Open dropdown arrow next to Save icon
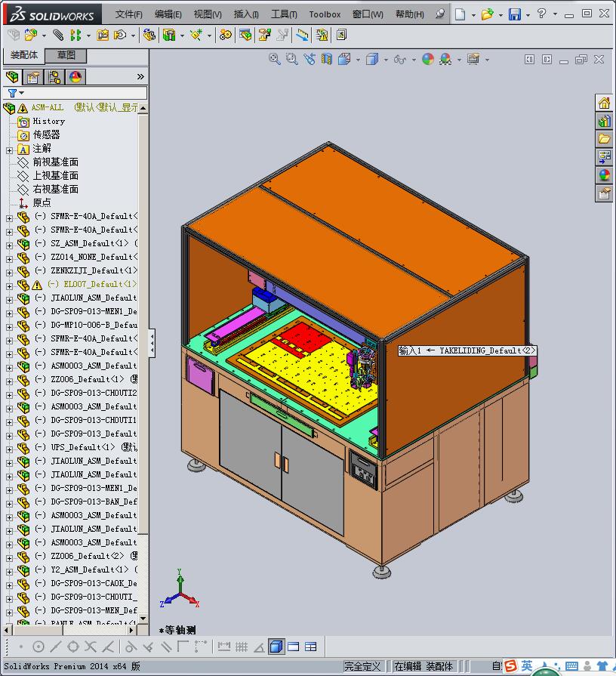 (x=528, y=15)
